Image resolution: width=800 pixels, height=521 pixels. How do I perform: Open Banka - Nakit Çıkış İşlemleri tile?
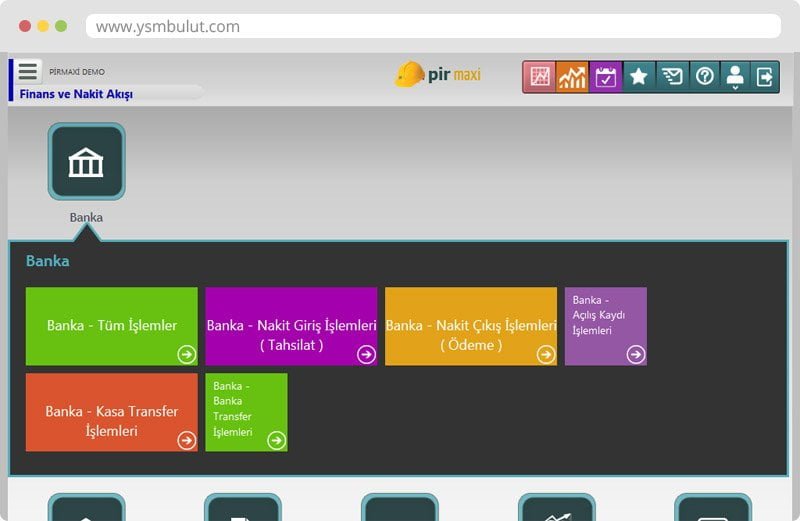coord(470,326)
